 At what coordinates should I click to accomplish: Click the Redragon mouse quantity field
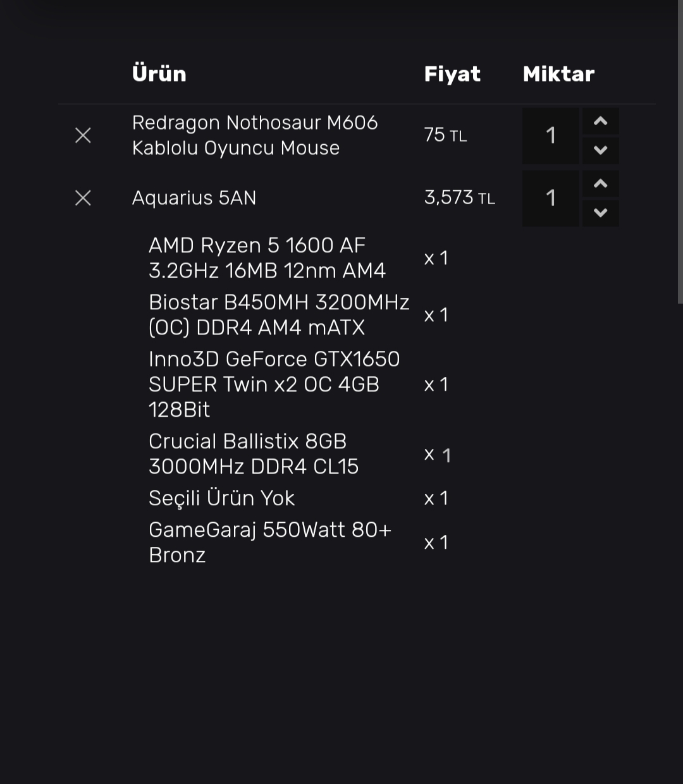tap(551, 135)
